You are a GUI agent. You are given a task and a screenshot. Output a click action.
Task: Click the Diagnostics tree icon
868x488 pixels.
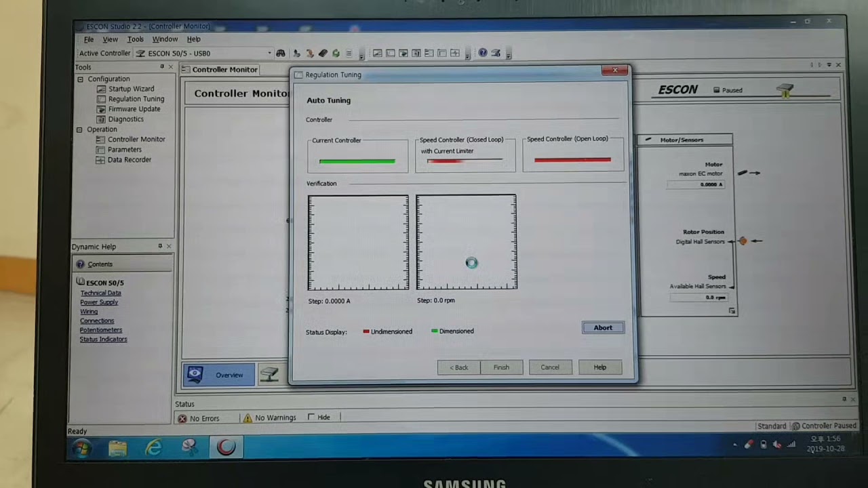(x=101, y=119)
